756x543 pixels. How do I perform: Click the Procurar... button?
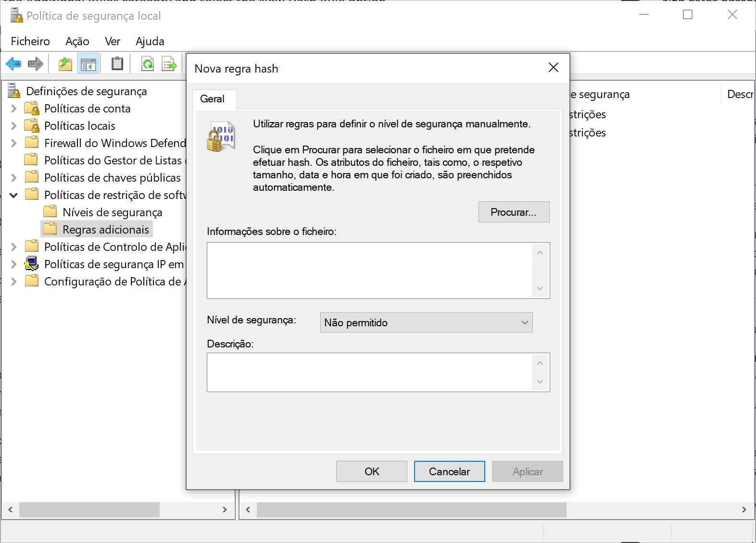point(513,212)
